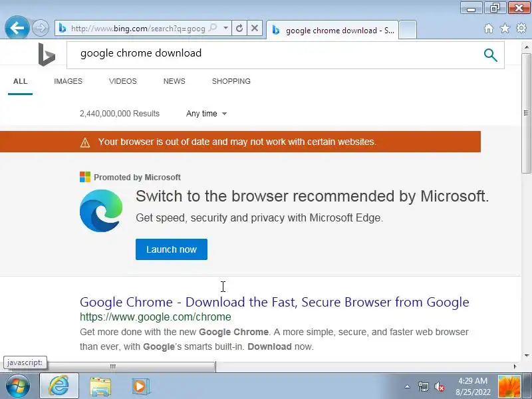The width and height of the screenshot is (532, 399).
Task: Click the '2,440,000,000 Results' count text
Action: tap(120, 114)
